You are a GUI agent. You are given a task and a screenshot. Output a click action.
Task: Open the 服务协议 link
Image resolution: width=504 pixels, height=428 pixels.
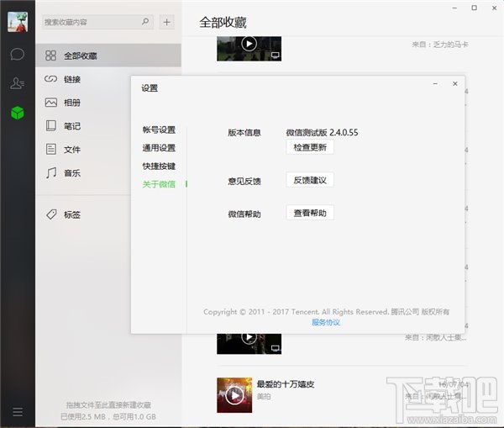tap(326, 322)
